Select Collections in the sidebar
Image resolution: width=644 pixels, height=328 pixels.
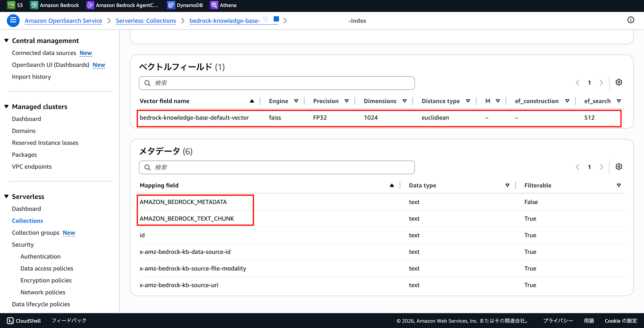[27, 220]
